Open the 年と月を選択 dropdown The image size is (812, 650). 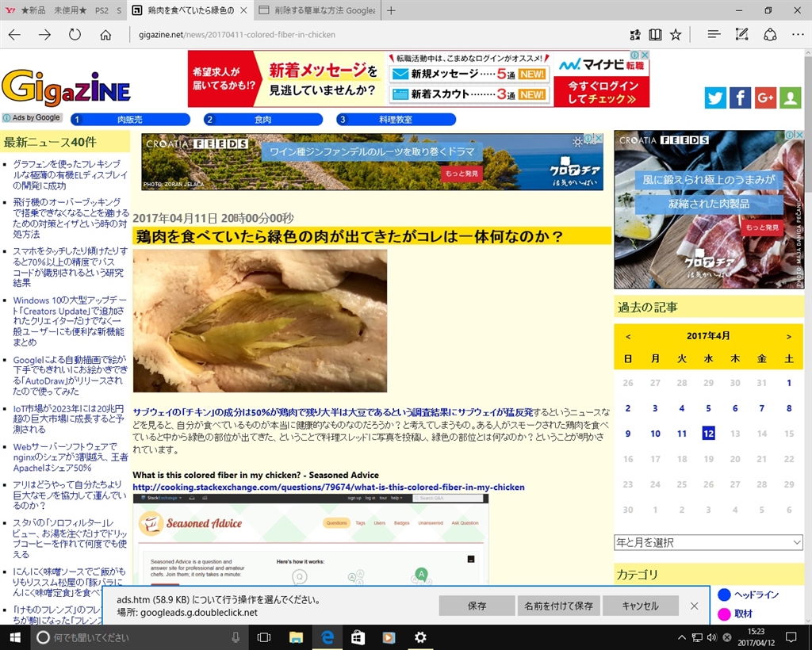coord(708,542)
